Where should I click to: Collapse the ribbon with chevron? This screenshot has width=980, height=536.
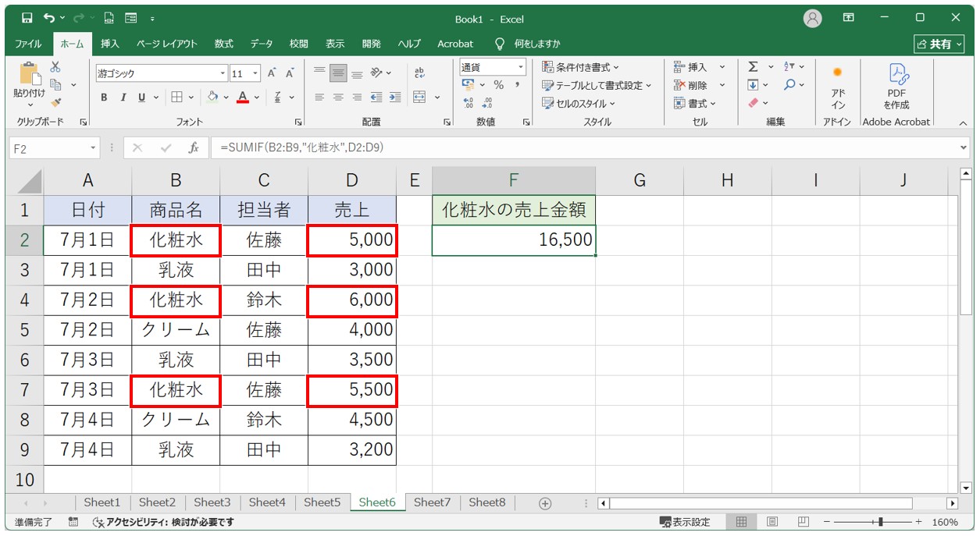[x=962, y=122]
